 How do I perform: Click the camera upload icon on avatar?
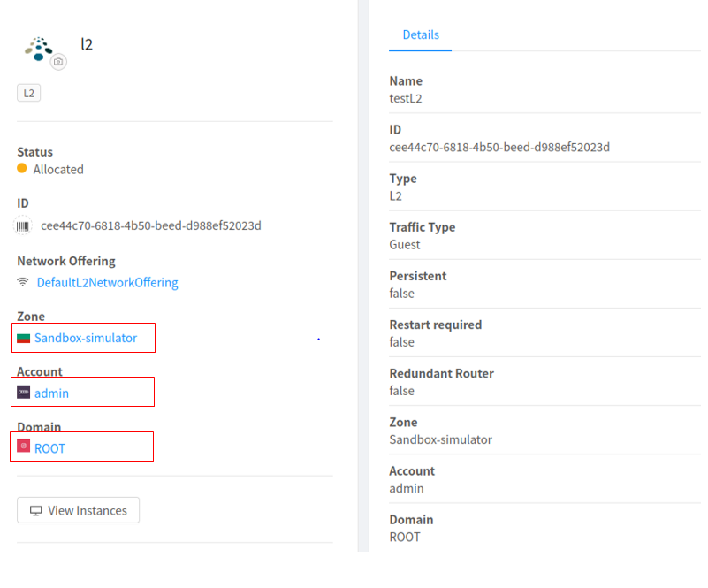click(x=58, y=61)
